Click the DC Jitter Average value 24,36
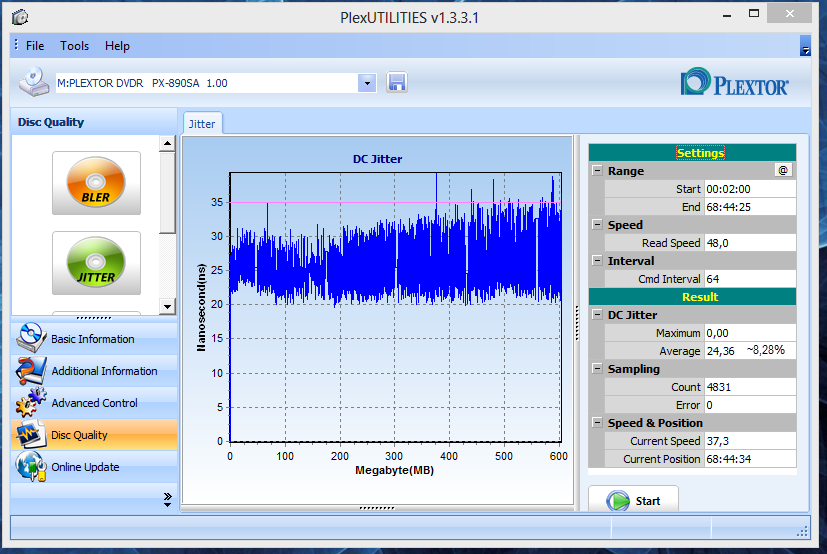 720,351
